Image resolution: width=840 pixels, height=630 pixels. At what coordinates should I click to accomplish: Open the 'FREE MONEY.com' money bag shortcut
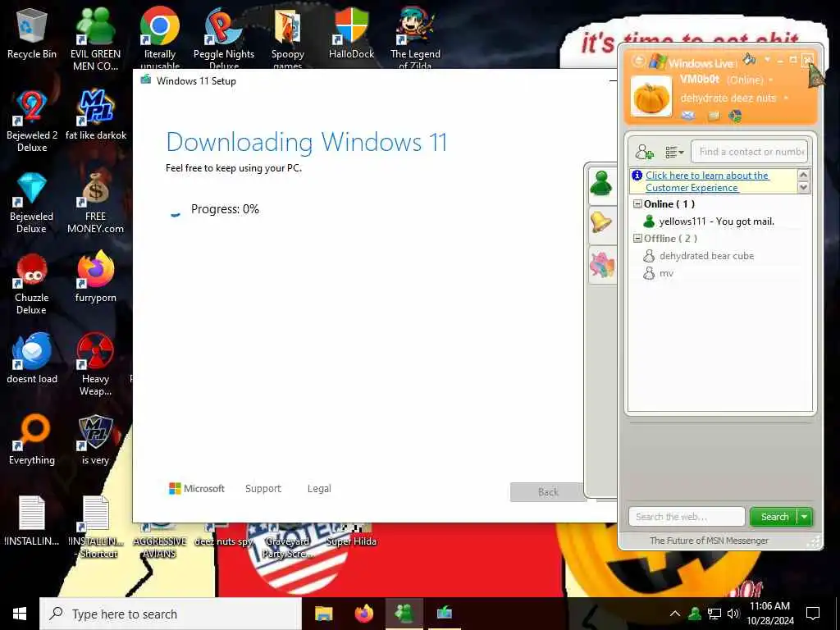pos(95,203)
